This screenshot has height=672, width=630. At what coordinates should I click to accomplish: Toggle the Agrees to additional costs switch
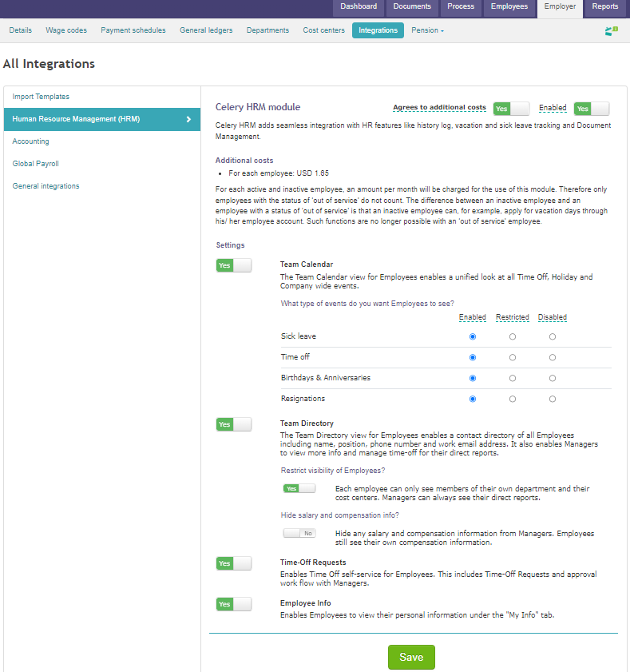511,109
